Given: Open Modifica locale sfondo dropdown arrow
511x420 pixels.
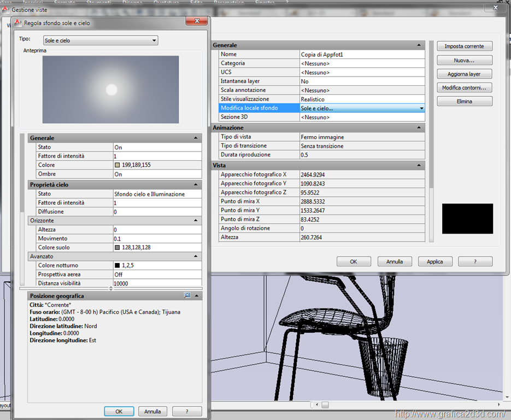Looking at the screenshot, I should pos(421,108).
